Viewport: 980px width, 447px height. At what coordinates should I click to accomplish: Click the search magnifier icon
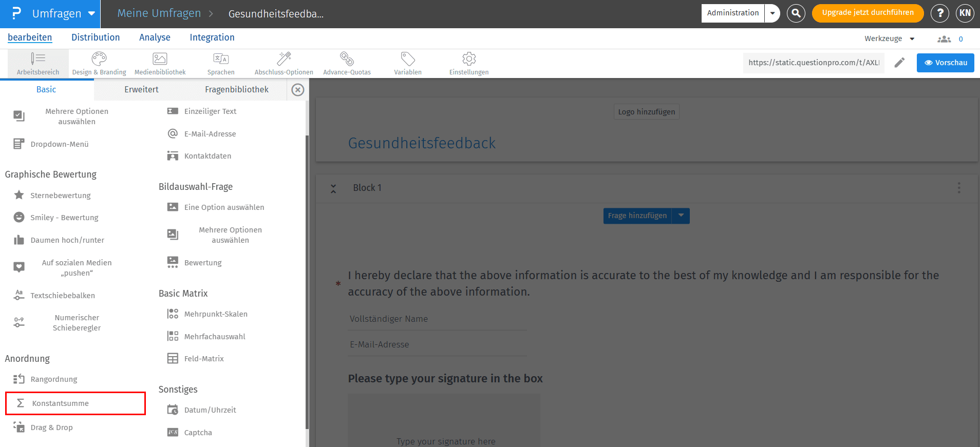[796, 13]
